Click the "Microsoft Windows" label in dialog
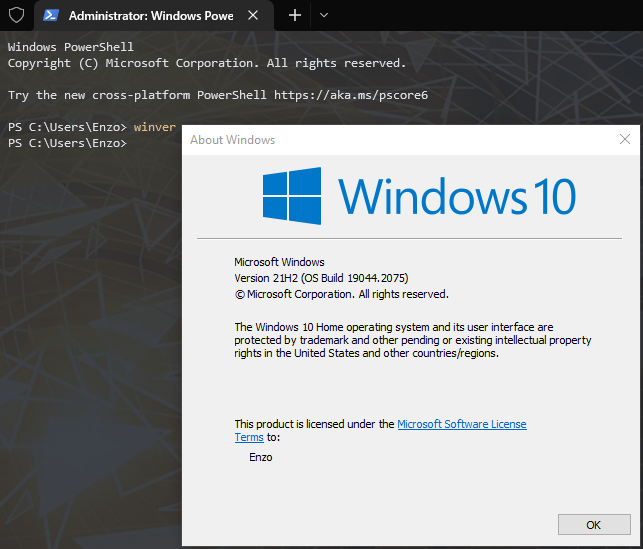The height and width of the screenshot is (549, 643). click(x=279, y=262)
